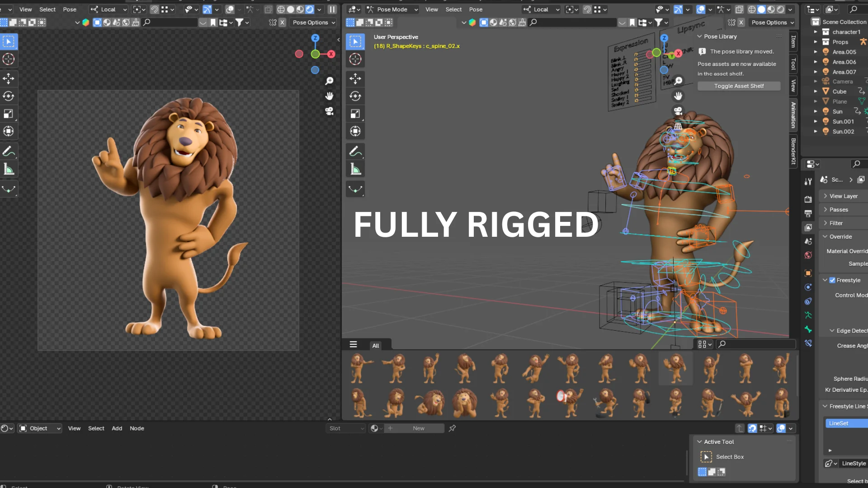Screen dimensions: 868x488
Task: Select the Move tool in the left toolbar
Action: pyautogui.click(x=8, y=79)
